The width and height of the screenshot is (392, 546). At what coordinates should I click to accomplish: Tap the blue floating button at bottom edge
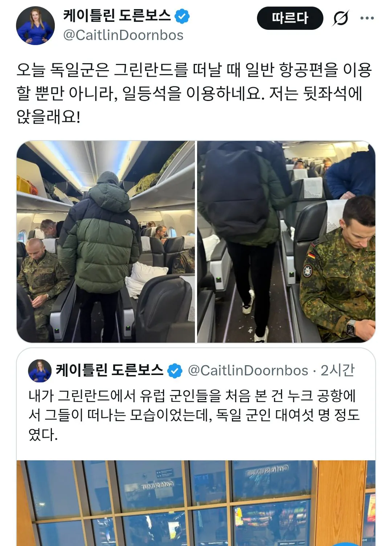point(347,544)
